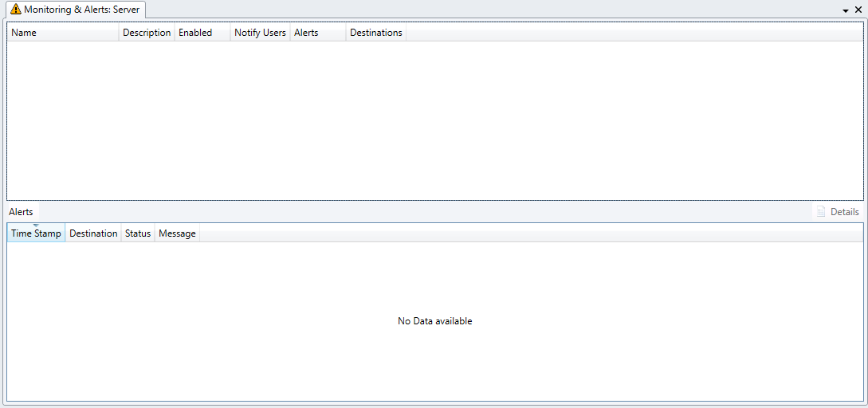The width and height of the screenshot is (868, 408).
Task: Click the empty monitor list area
Action: (434, 120)
